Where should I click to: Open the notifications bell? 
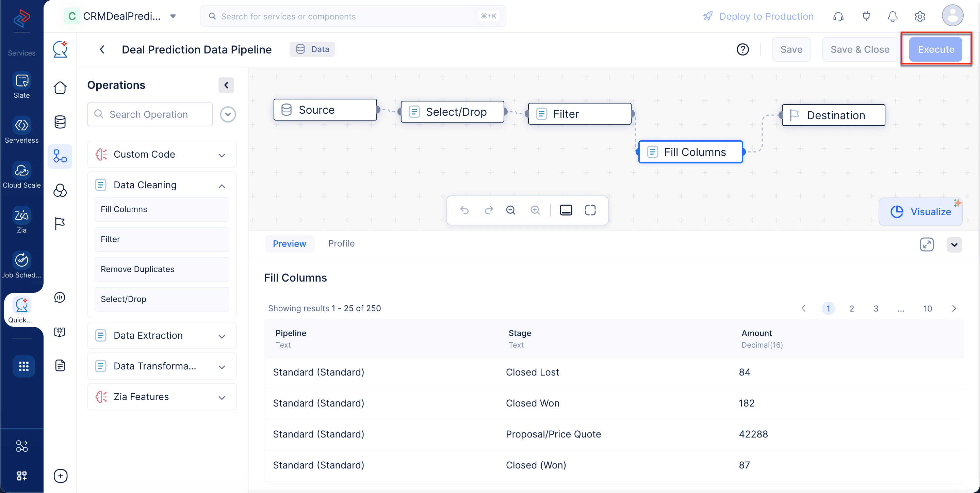[x=893, y=16]
